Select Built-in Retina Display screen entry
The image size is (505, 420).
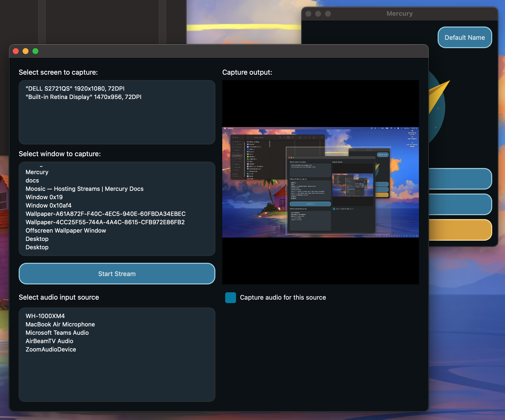click(x=83, y=97)
